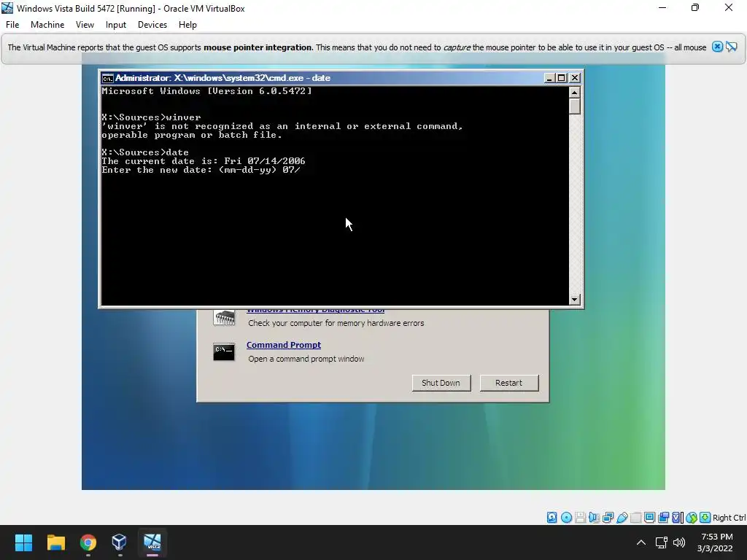
Task: Click the hard disk activity indicator icon
Action: pyautogui.click(x=551, y=518)
